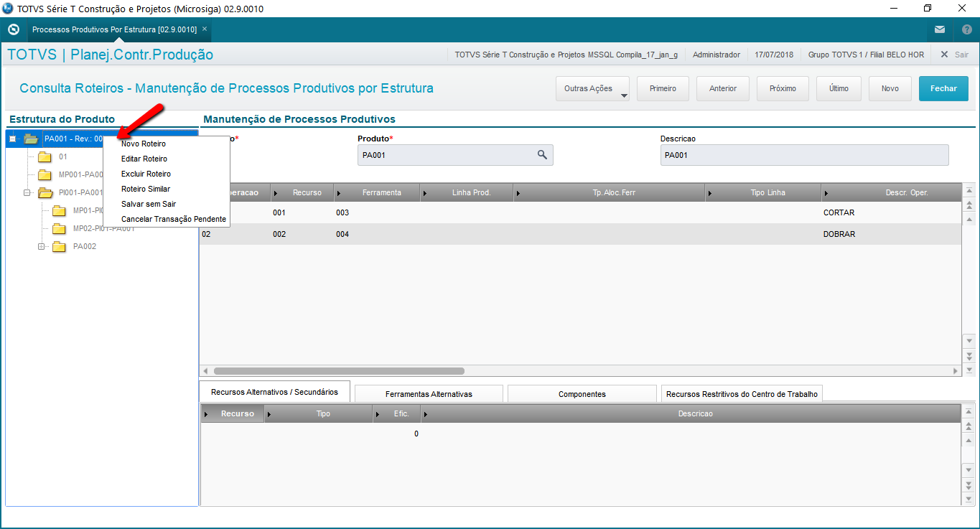The width and height of the screenshot is (980, 529).
Task: Go to the Primeiro record button
Action: [x=663, y=88]
